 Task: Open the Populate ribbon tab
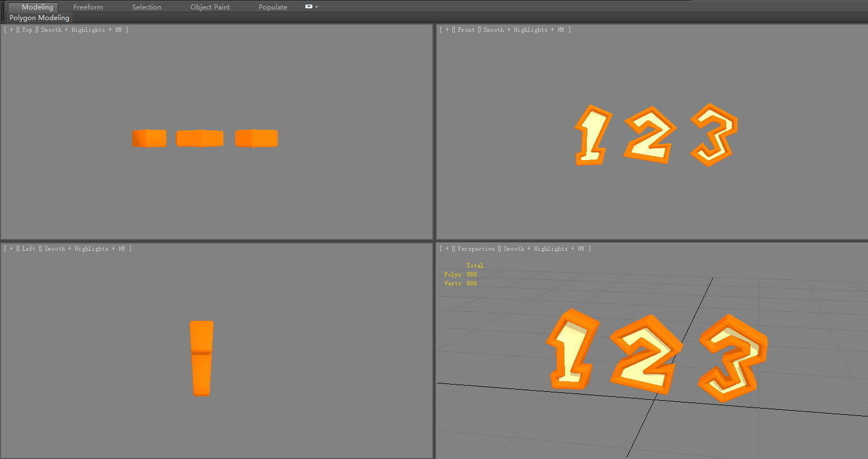pyautogui.click(x=273, y=7)
